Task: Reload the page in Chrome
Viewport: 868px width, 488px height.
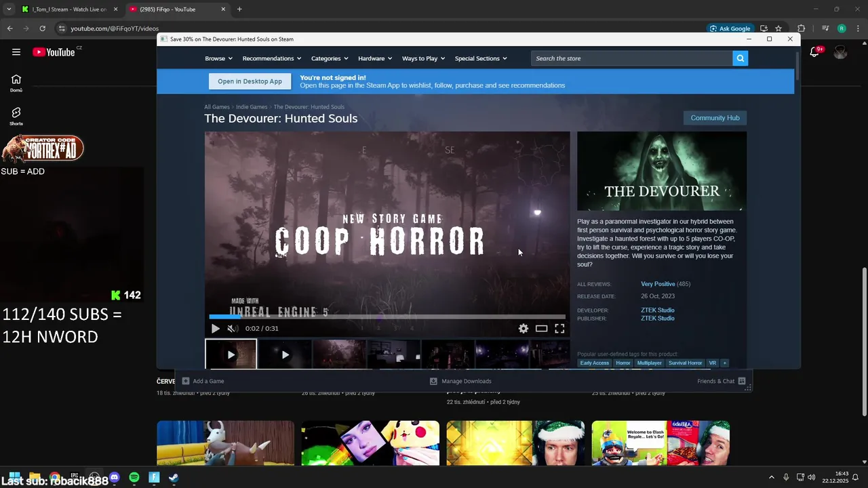Action: tap(42, 28)
